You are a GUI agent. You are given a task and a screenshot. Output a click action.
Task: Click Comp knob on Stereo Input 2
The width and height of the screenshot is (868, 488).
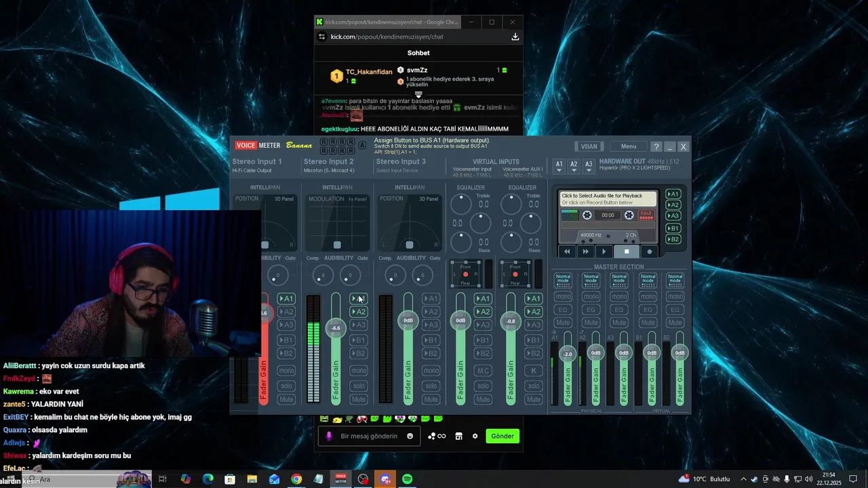(x=323, y=275)
